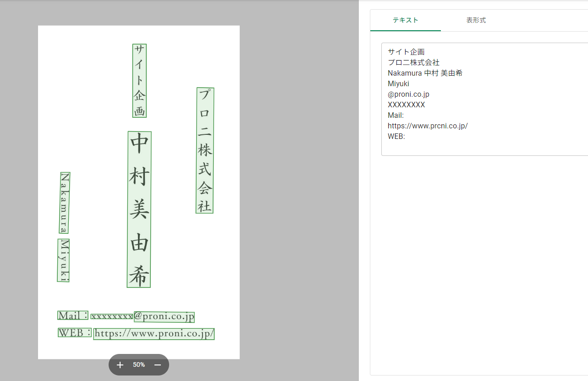
Task: Select the @proni.co.jp detected box on card
Action: (164, 316)
